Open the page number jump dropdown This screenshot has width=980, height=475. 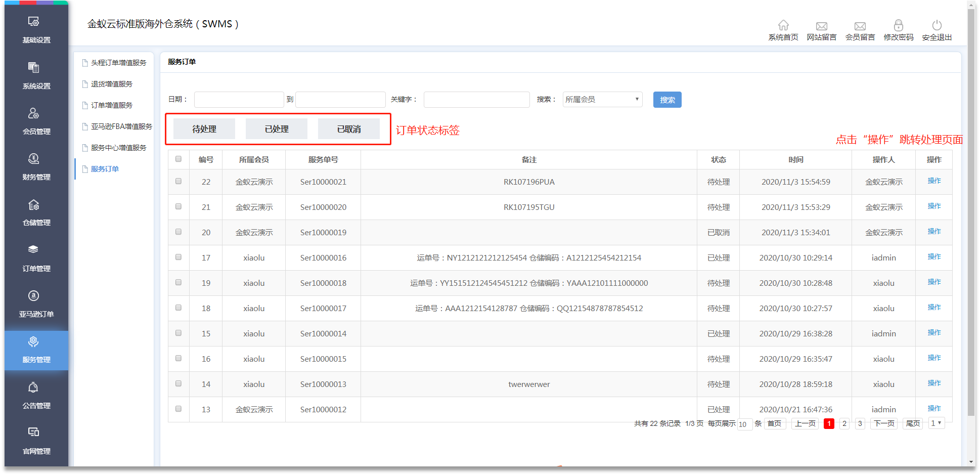click(x=937, y=423)
